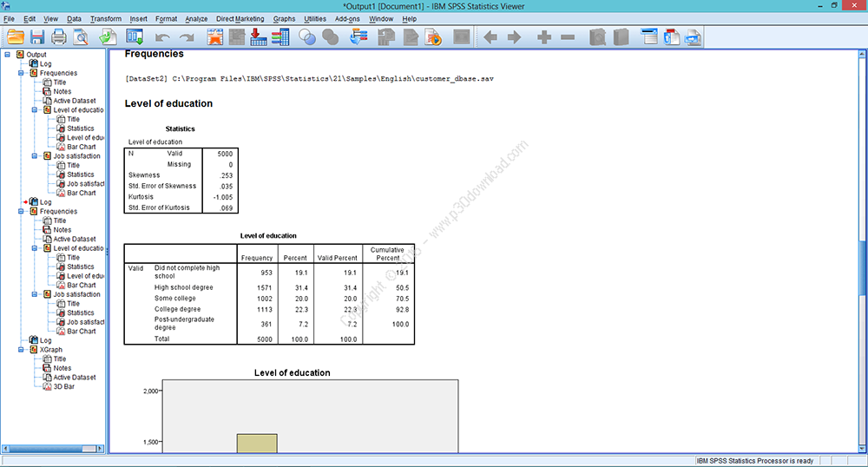The width and height of the screenshot is (868, 467).
Task: Select the Log item marked with red arrow
Action: tap(45, 202)
